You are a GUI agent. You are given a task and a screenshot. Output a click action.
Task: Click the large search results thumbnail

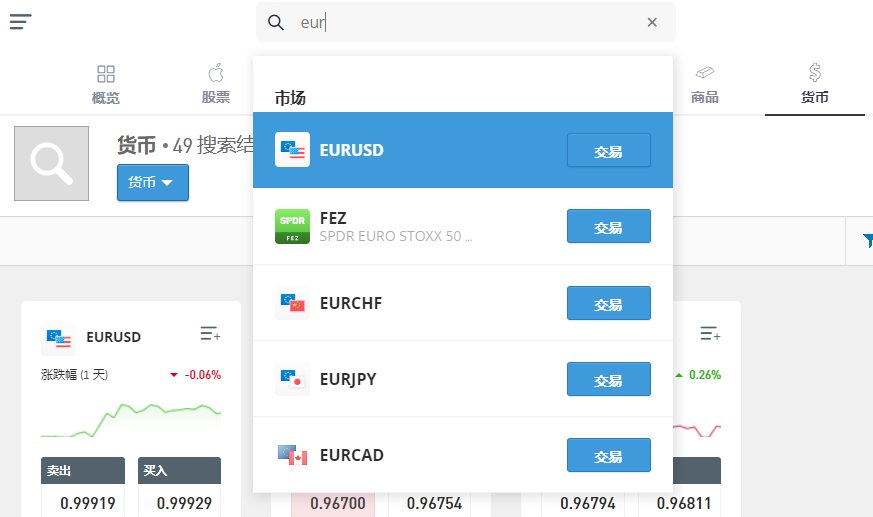click(51, 163)
